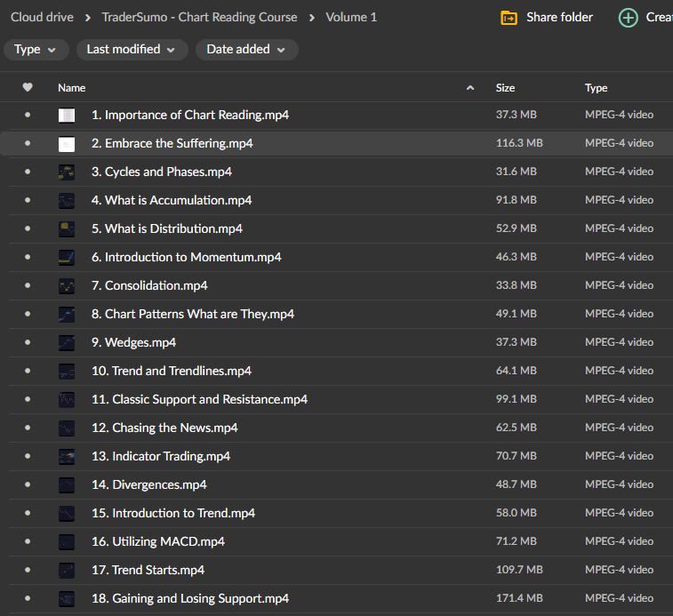The image size is (673, 616).
Task: Click thumbnail of 1. Importance of Chart Reading.mp4
Action: coord(67,115)
